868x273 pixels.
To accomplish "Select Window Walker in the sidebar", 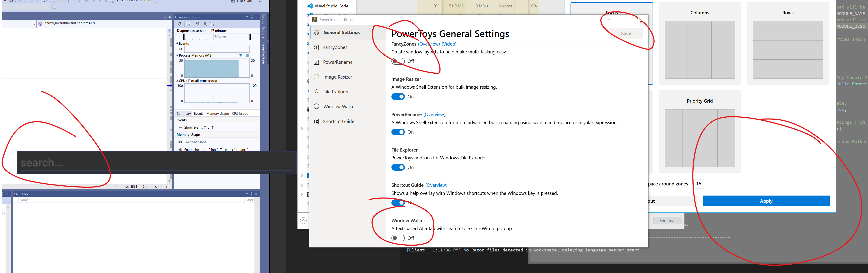I will click(x=339, y=106).
